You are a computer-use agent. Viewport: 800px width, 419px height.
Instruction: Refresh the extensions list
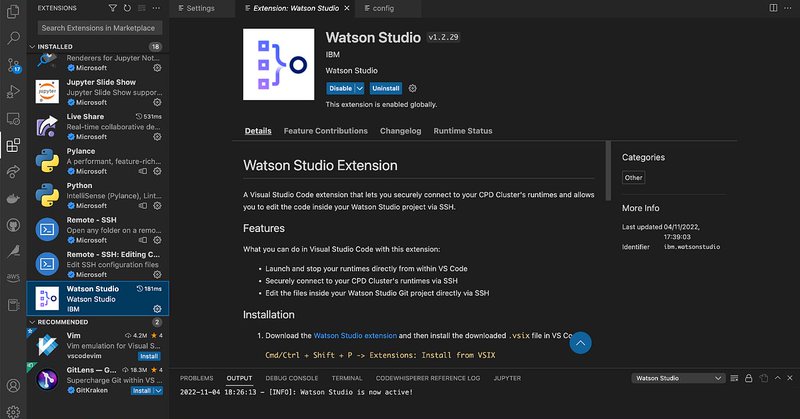127,8
